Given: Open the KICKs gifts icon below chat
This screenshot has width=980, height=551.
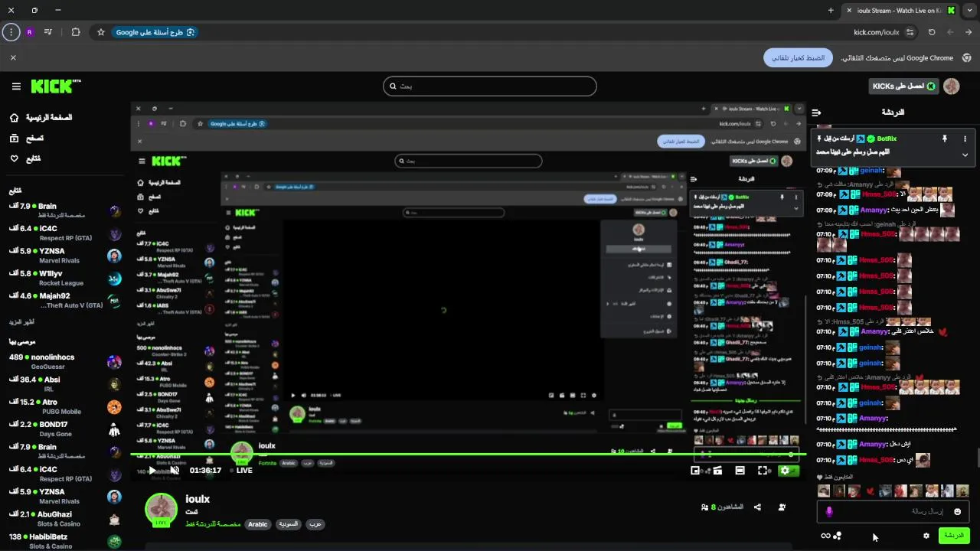Looking at the screenshot, I should [x=838, y=536].
